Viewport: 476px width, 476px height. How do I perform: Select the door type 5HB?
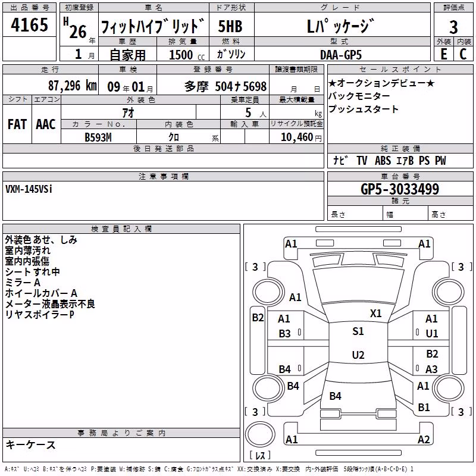click(x=230, y=26)
